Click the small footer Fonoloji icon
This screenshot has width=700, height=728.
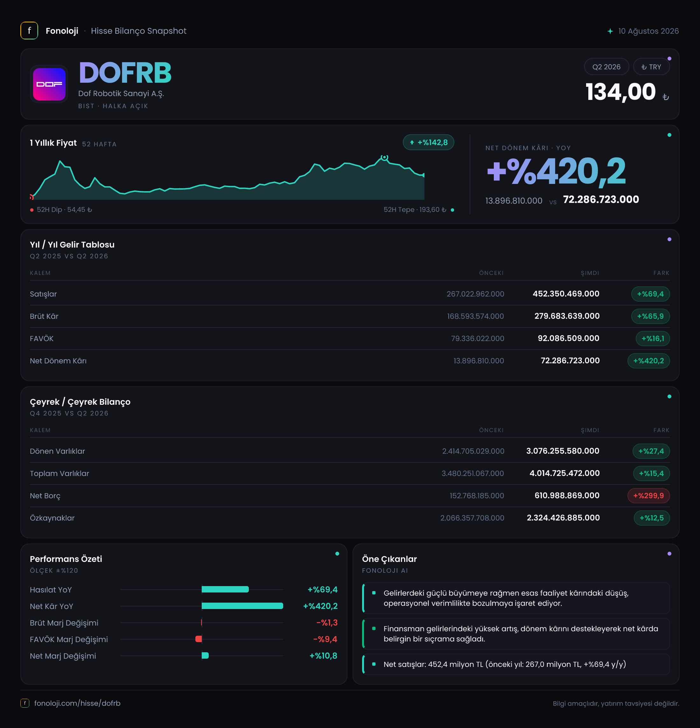point(25,703)
